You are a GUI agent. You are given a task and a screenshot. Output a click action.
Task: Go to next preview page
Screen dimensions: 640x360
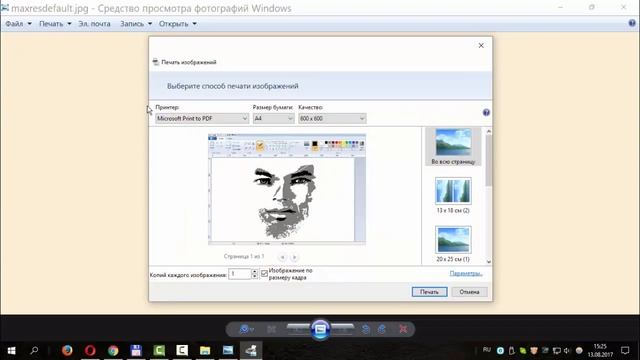294,257
